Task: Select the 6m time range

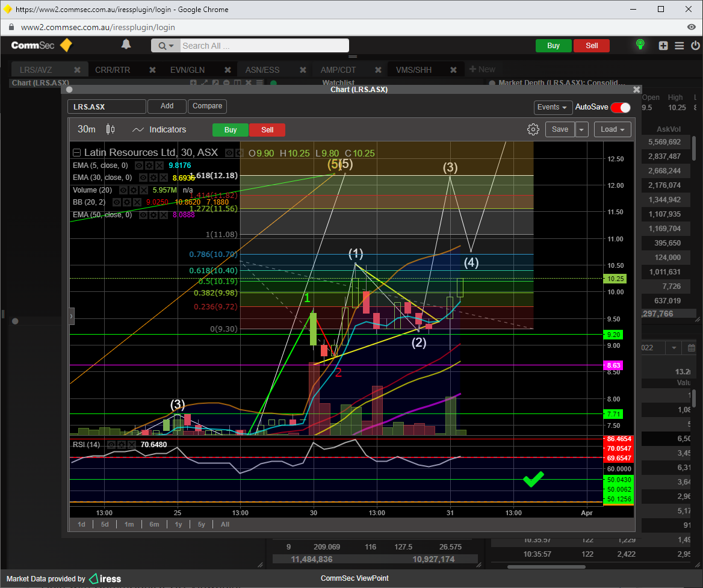Action: (154, 524)
